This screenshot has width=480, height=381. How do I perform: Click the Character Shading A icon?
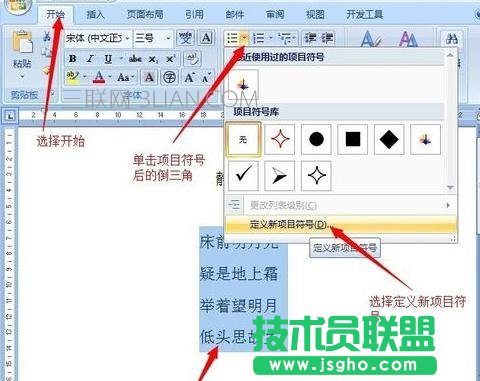tap(149, 77)
